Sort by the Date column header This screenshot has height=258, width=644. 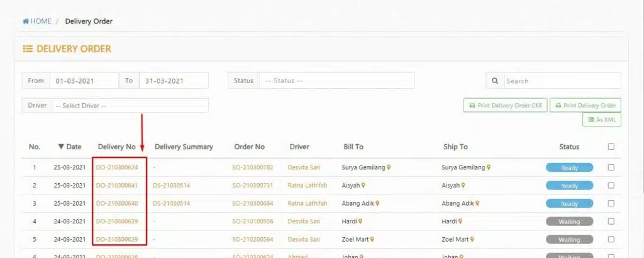pyautogui.click(x=70, y=147)
